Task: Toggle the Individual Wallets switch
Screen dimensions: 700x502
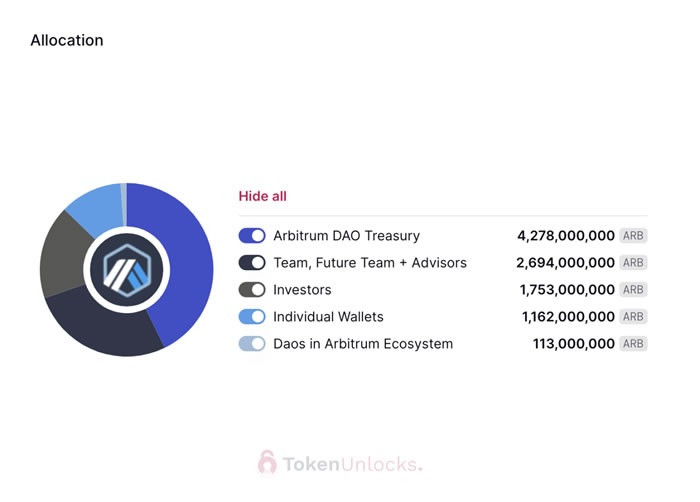Action: [x=252, y=317]
